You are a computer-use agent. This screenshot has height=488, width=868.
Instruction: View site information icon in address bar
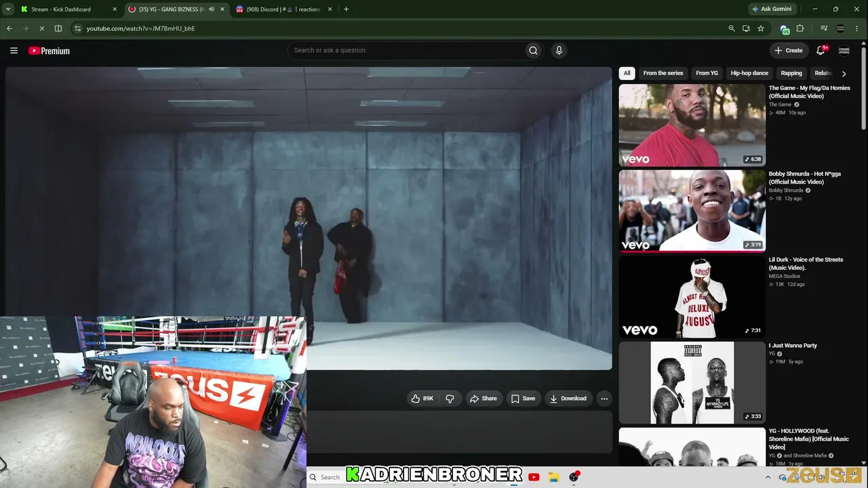(77, 28)
